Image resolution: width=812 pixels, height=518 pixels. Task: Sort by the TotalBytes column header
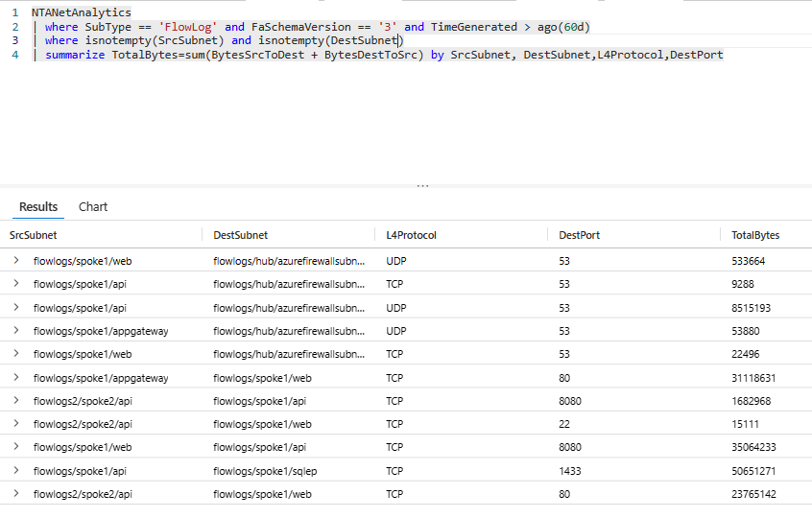(x=755, y=235)
